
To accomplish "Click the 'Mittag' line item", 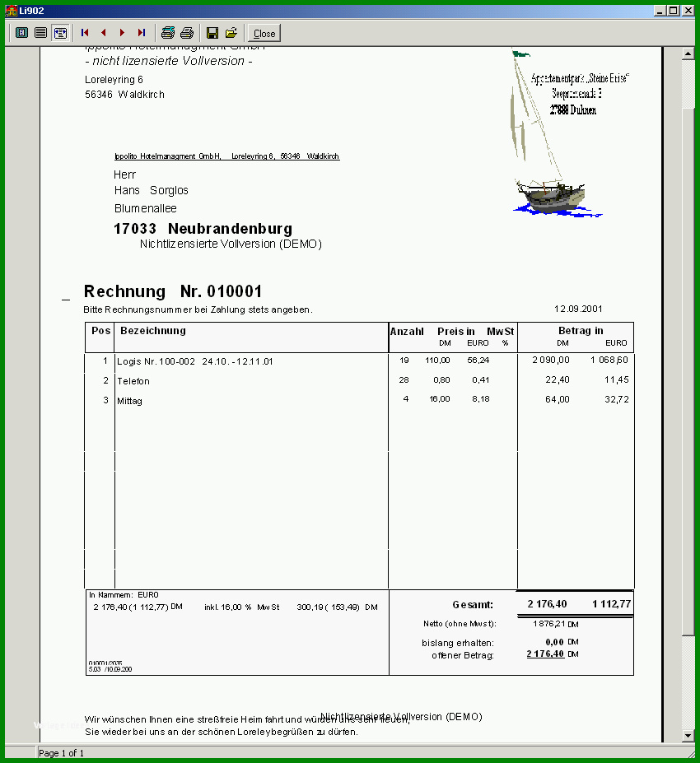I will pos(129,401).
